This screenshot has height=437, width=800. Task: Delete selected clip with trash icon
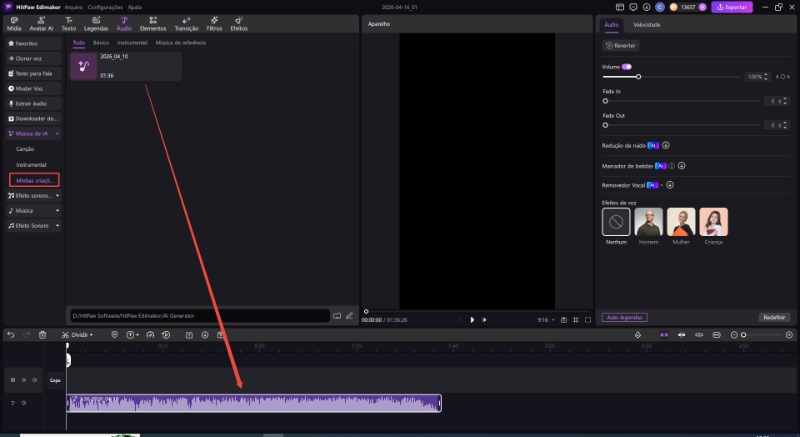click(x=42, y=335)
